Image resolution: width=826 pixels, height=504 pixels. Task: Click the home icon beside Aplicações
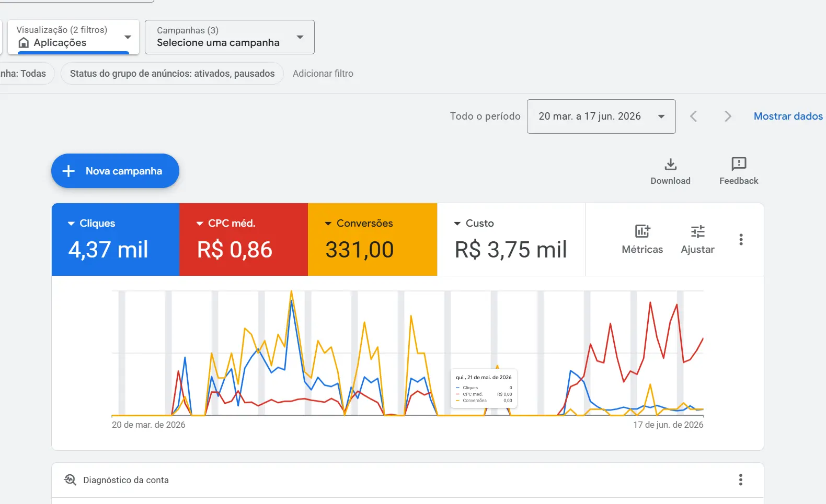pyautogui.click(x=24, y=43)
